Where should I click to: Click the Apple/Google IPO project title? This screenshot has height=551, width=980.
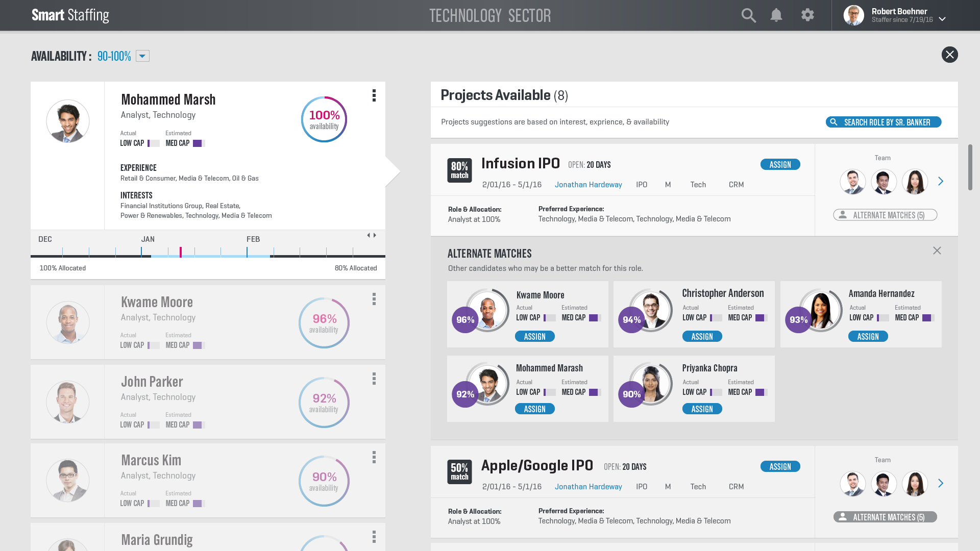(537, 466)
